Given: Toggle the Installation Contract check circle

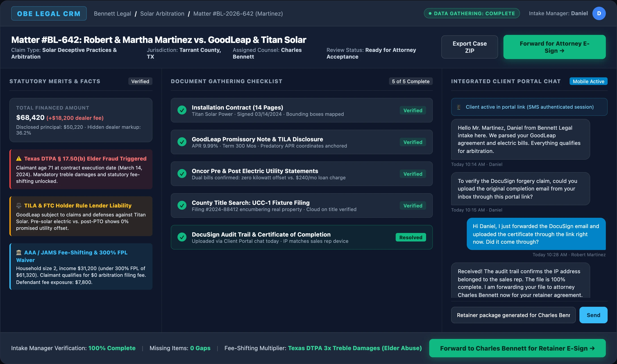Looking at the screenshot, I should pos(182,110).
